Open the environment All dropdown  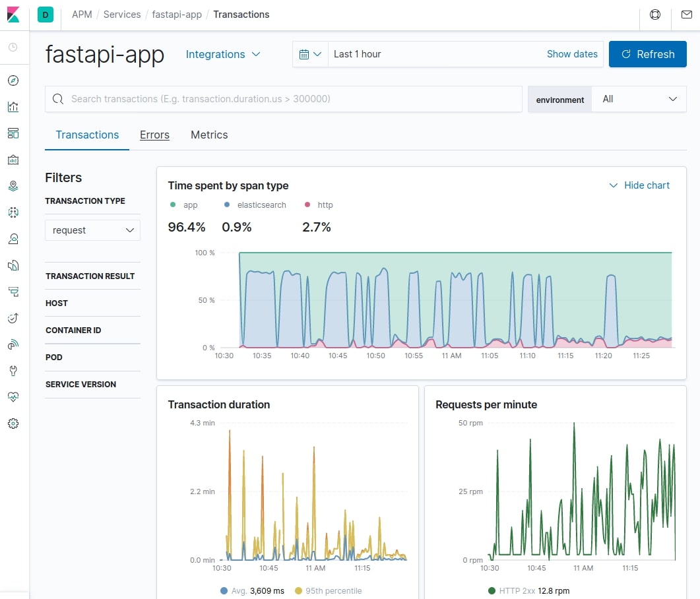639,99
